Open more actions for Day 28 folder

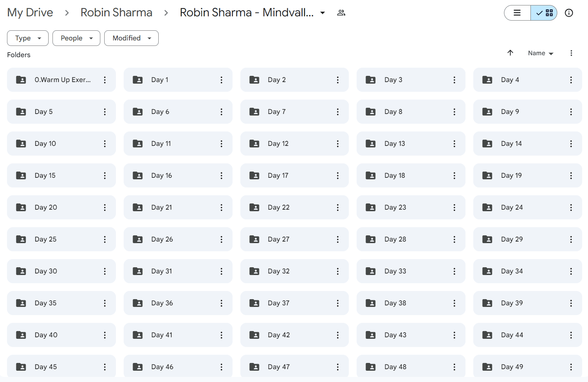(454, 239)
